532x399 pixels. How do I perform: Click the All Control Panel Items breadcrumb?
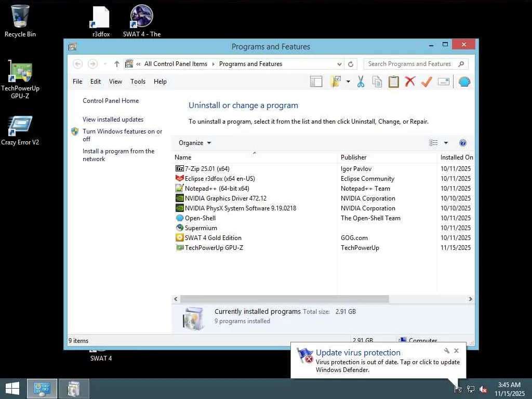[x=176, y=64]
